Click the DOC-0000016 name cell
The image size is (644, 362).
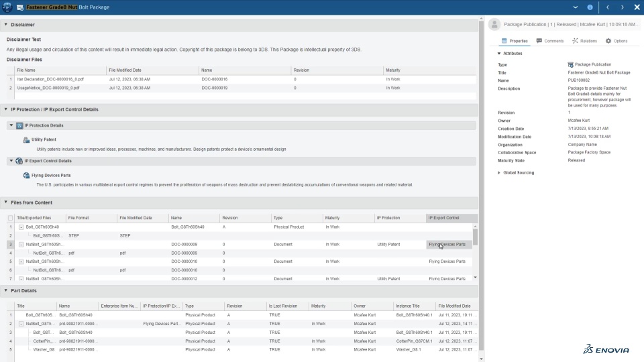click(214, 79)
